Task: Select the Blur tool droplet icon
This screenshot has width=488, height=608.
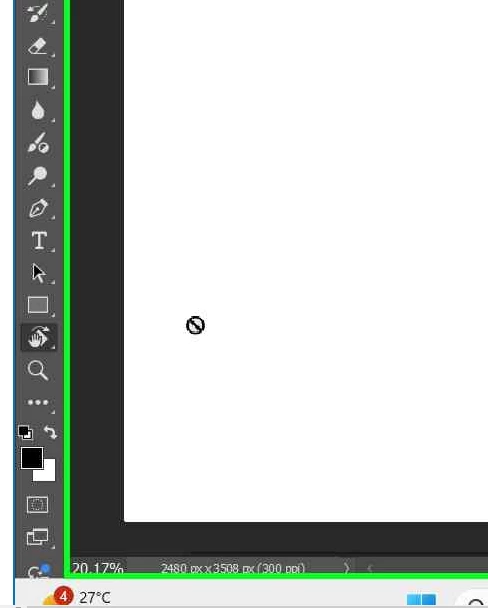Action: tap(38, 110)
